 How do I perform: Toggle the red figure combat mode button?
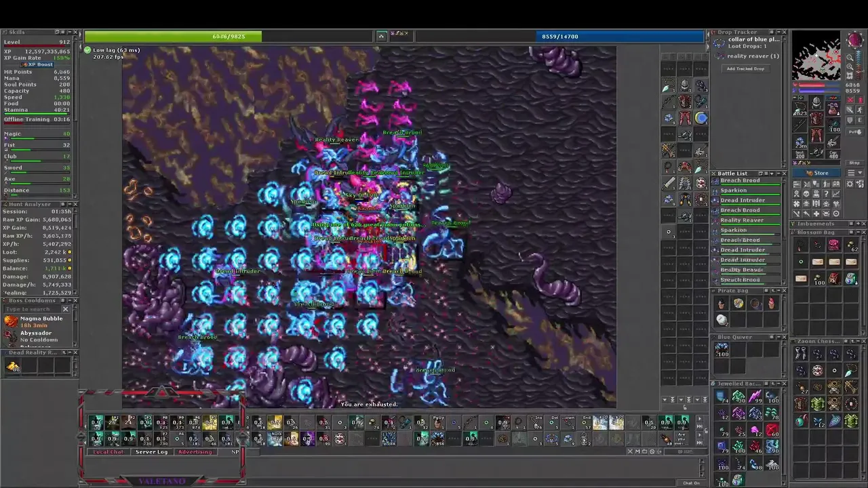pos(860,100)
